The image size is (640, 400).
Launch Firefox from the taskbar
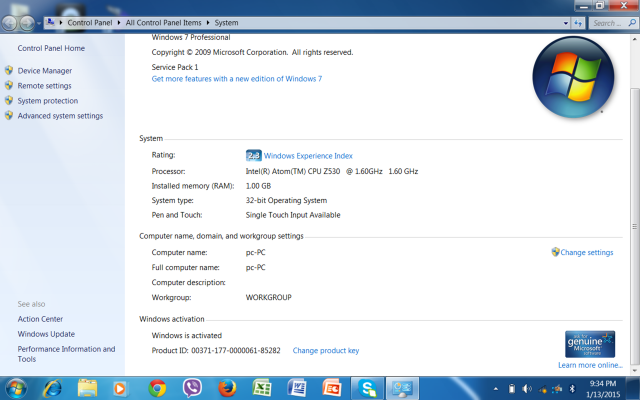pos(227,388)
